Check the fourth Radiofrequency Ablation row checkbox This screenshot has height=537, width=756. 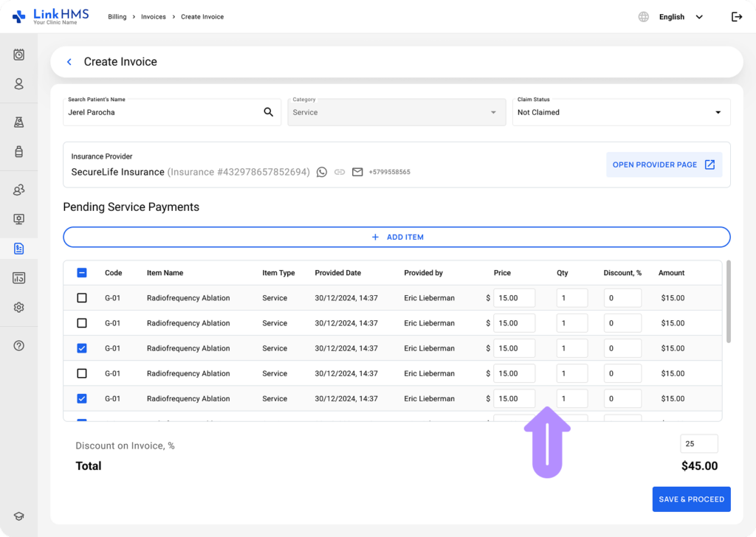click(x=82, y=373)
